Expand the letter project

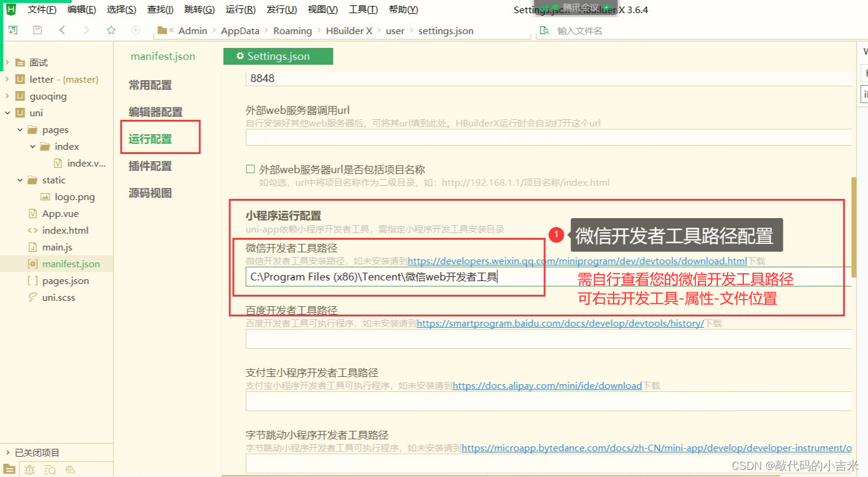click(x=7, y=79)
